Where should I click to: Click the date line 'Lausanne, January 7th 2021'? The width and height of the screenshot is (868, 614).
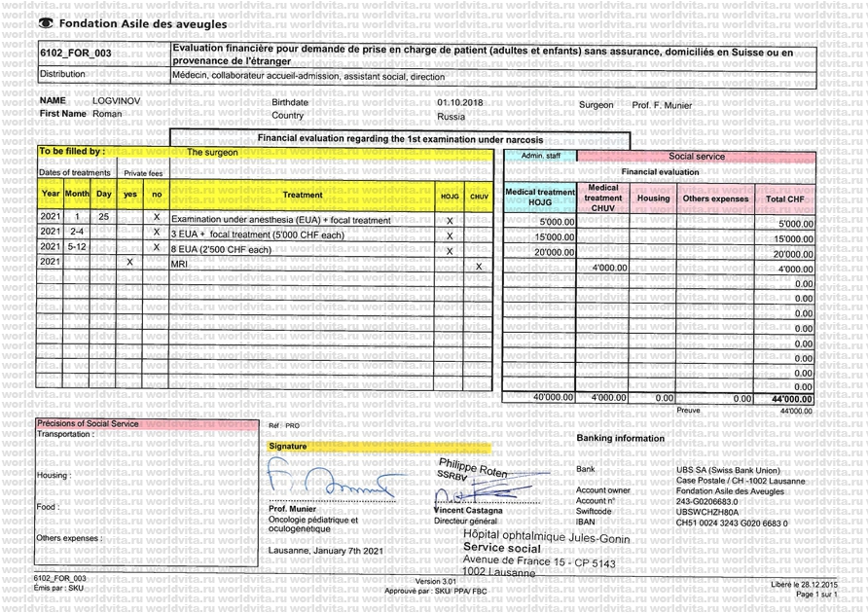pyautogui.click(x=325, y=551)
